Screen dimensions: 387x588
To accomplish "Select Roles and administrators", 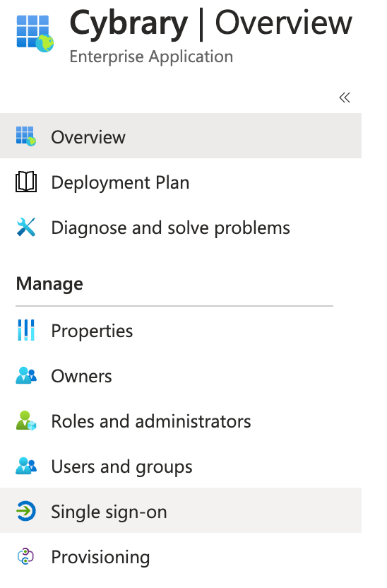I will click(x=181, y=421).
